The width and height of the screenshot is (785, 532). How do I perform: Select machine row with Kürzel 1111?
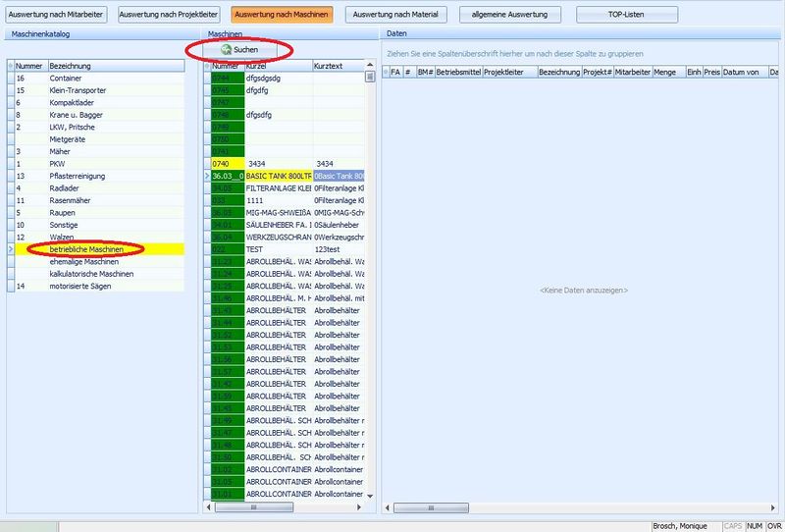click(x=285, y=200)
